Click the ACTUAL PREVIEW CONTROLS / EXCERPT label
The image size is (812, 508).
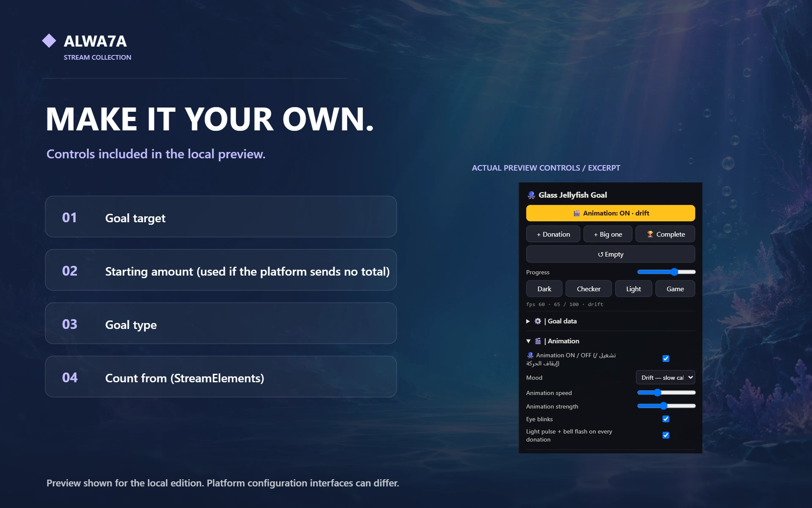[x=546, y=168]
